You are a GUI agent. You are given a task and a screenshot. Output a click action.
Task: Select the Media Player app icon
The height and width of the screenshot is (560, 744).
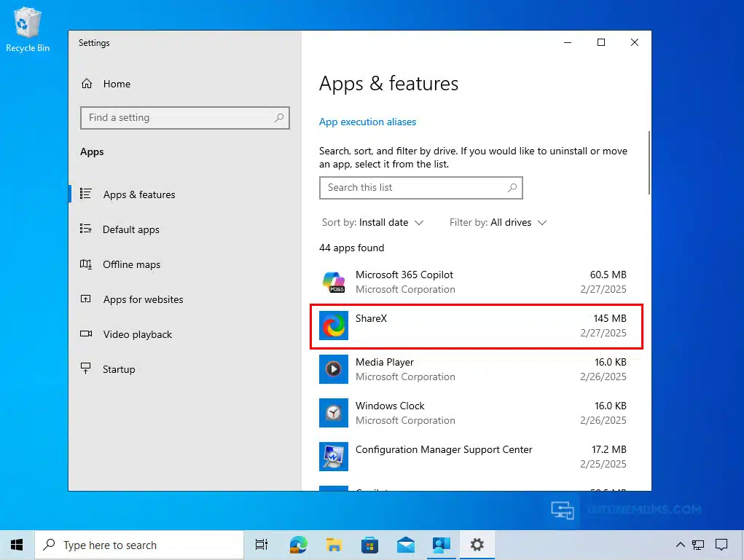(x=334, y=369)
